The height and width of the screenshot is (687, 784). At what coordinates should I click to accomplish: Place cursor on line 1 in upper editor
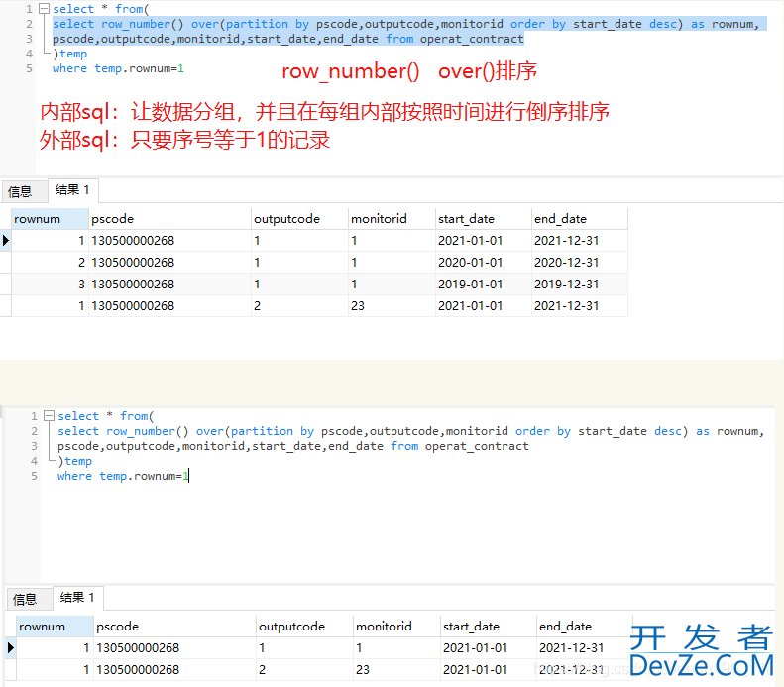101,9
